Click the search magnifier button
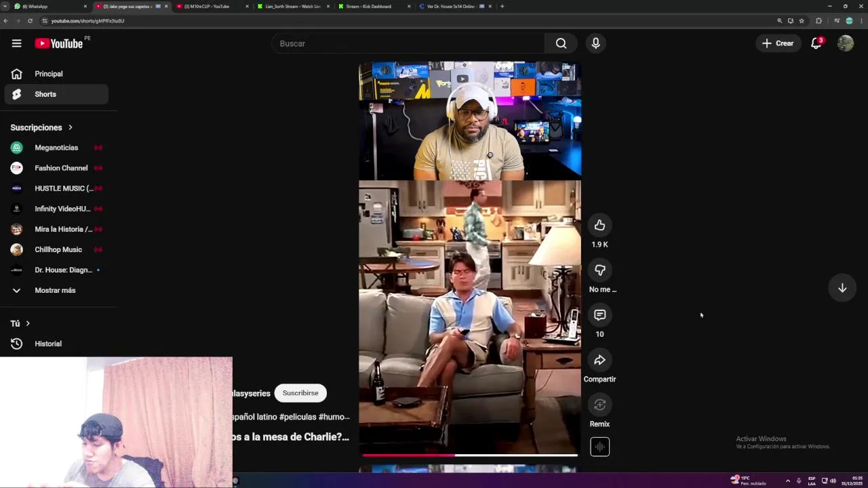 (x=561, y=43)
